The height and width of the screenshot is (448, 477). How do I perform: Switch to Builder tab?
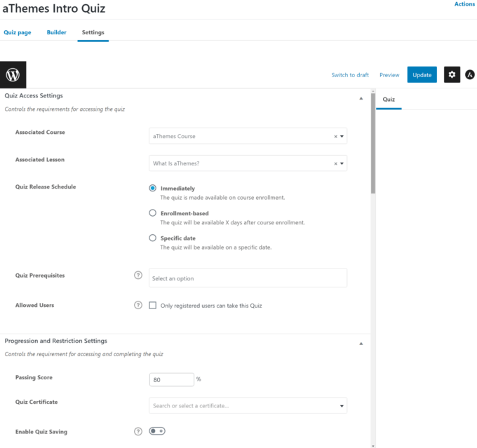point(57,32)
